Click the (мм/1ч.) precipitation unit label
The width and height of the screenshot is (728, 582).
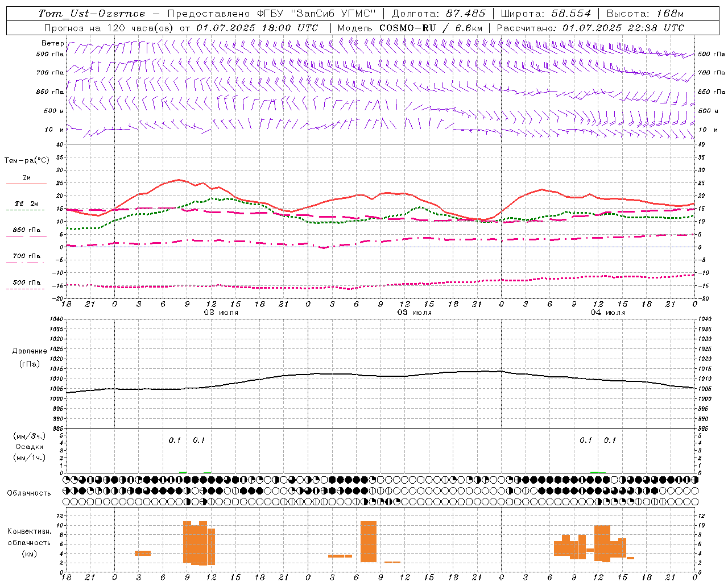30,458
